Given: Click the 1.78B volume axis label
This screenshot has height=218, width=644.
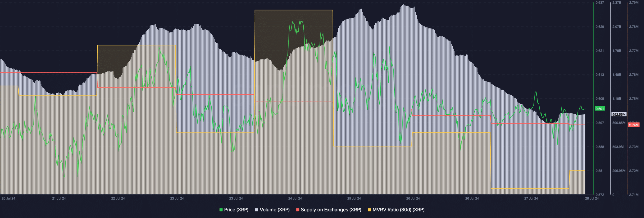Looking at the screenshot, I should coord(617,51).
